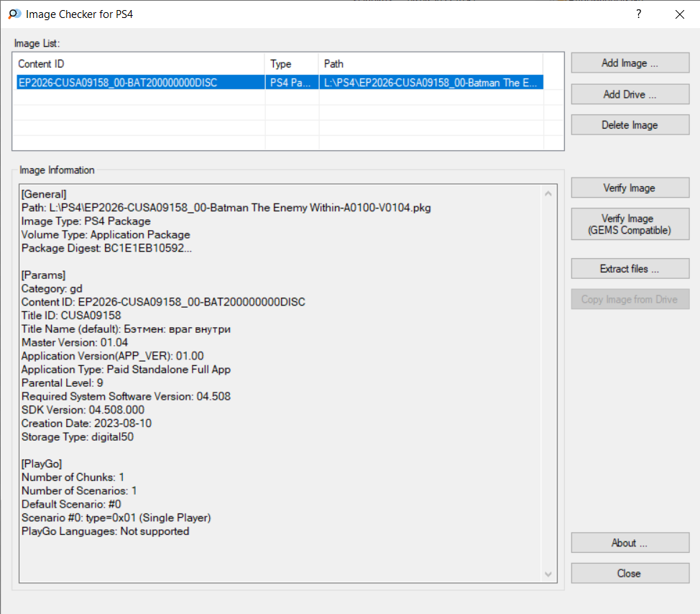Click the Application Version(APP_VER): 01.00 line
The height and width of the screenshot is (614, 700).
tap(113, 357)
